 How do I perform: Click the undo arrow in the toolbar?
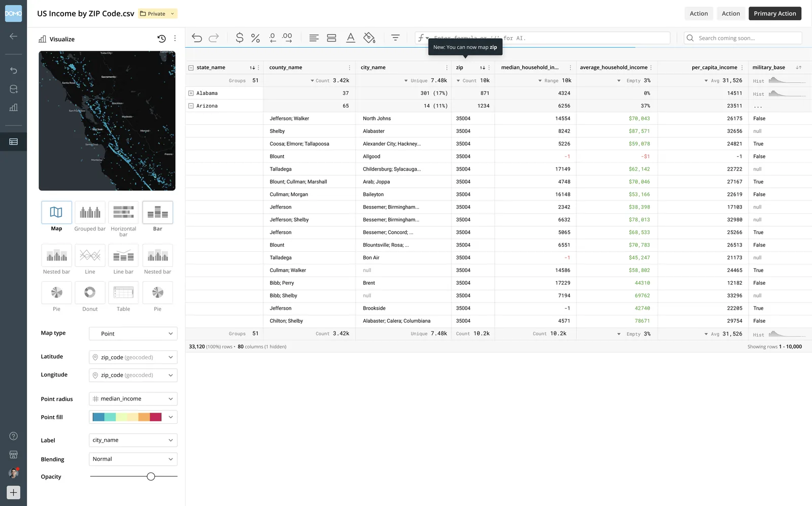(x=197, y=38)
